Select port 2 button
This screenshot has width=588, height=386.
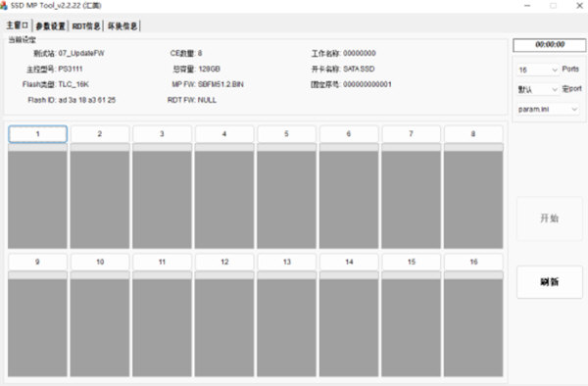click(x=100, y=134)
